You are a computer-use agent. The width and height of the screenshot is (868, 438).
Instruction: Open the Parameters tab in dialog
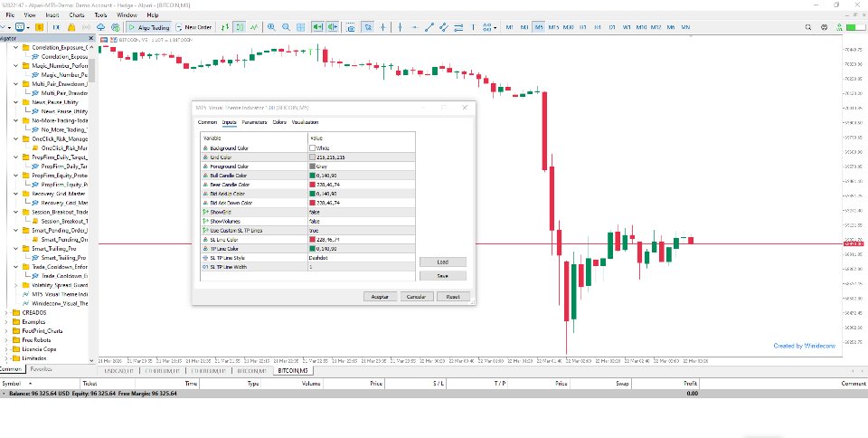[x=254, y=122]
